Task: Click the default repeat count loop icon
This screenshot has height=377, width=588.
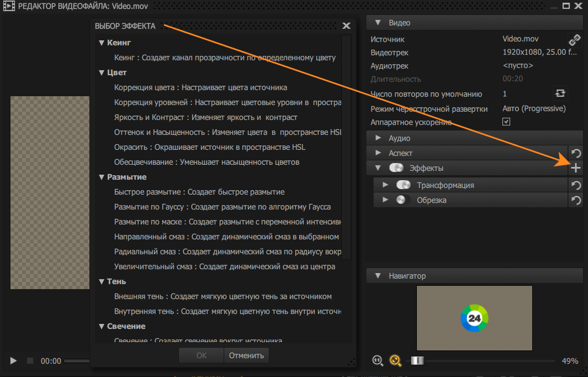Action: 560,93
